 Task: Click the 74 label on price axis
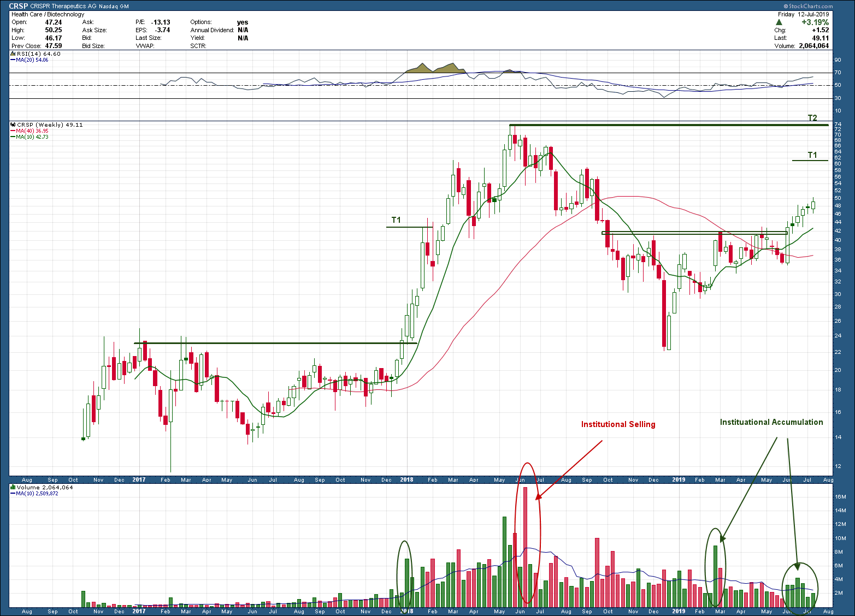(838, 125)
